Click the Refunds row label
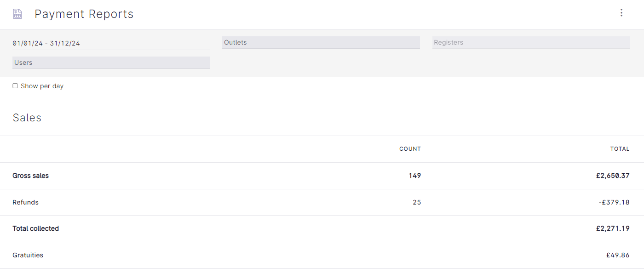Image resolution: width=644 pixels, height=273 pixels. [25, 202]
